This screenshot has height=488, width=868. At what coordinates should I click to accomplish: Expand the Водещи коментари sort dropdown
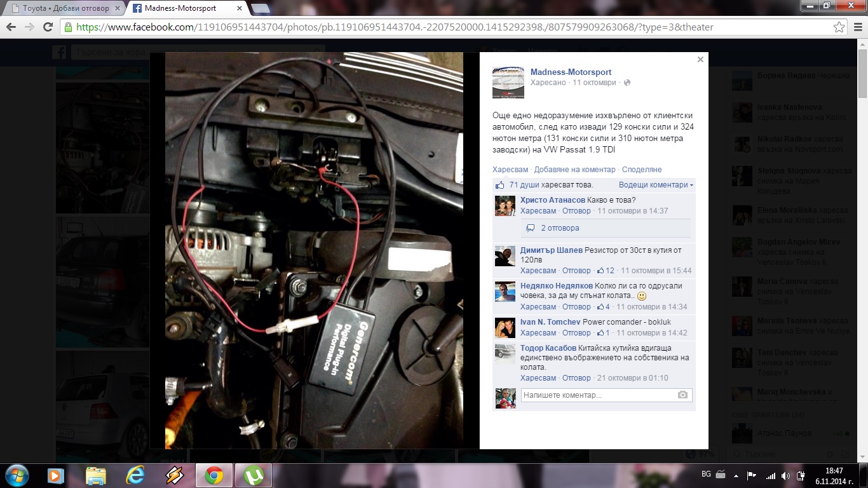click(x=656, y=185)
